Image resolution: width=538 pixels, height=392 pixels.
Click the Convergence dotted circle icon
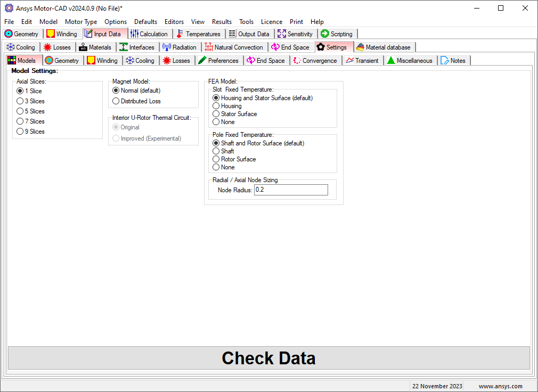297,60
